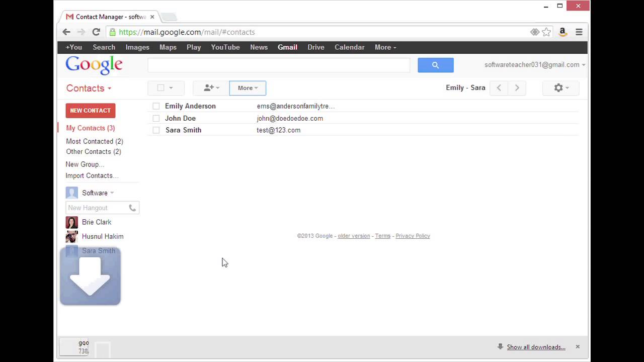Open Maps in the Google bar
644x362 pixels.
coord(168,47)
